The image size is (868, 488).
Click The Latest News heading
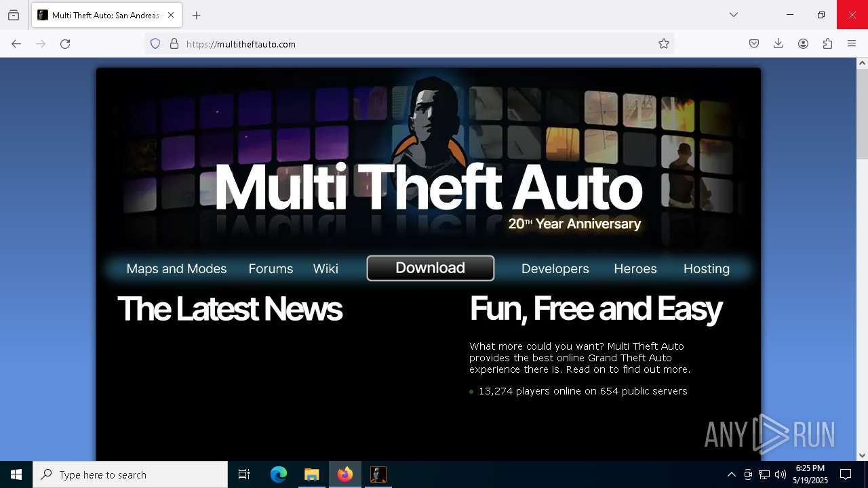[x=230, y=309]
